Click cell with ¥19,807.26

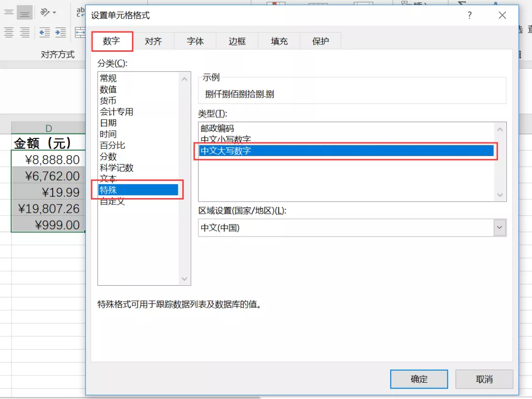pyautogui.click(x=48, y=208)
